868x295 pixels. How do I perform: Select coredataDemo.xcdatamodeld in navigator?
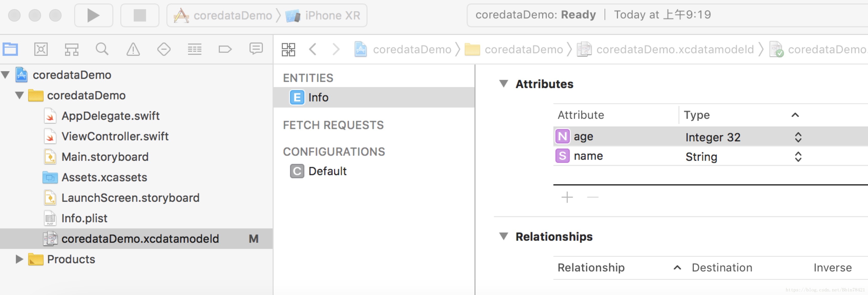136,239
